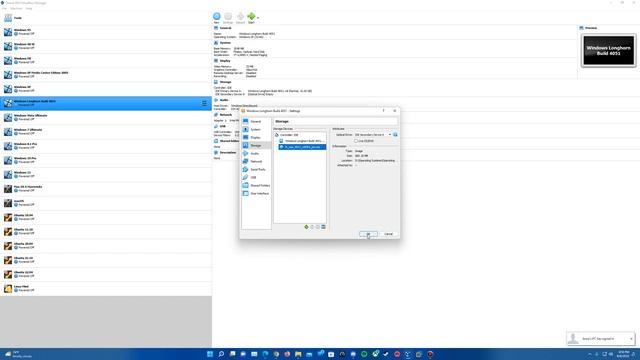Open the Machine menu

(16, 8)
